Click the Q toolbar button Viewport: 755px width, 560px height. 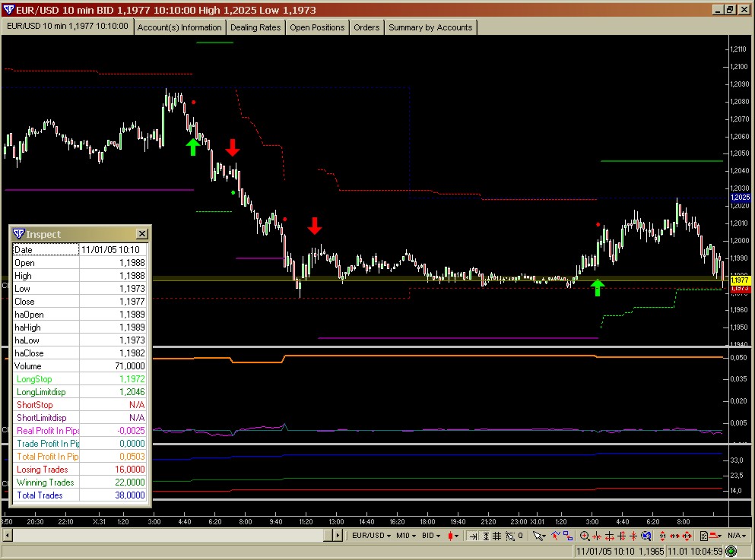tap(521, 536)
